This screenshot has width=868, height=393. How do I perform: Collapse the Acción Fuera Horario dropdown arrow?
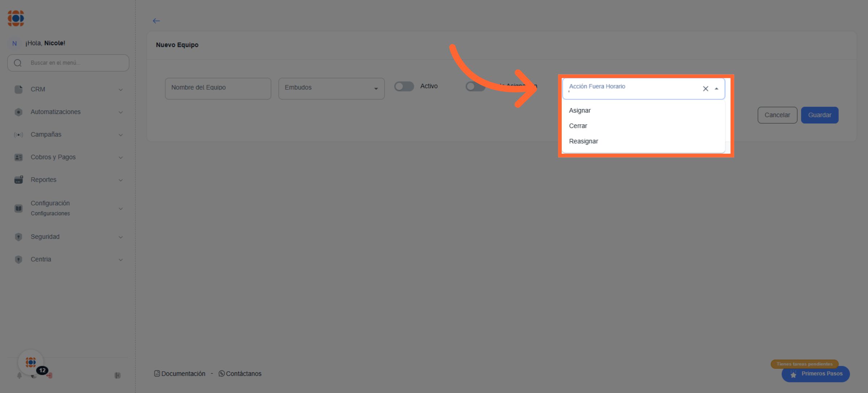click(x=716, y=89)
